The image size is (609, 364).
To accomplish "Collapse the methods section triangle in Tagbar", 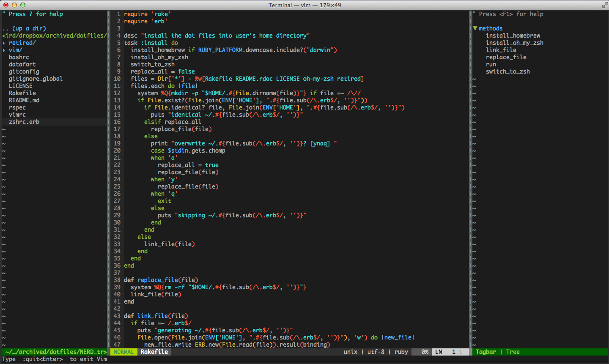I will click(x=475, y=28).
